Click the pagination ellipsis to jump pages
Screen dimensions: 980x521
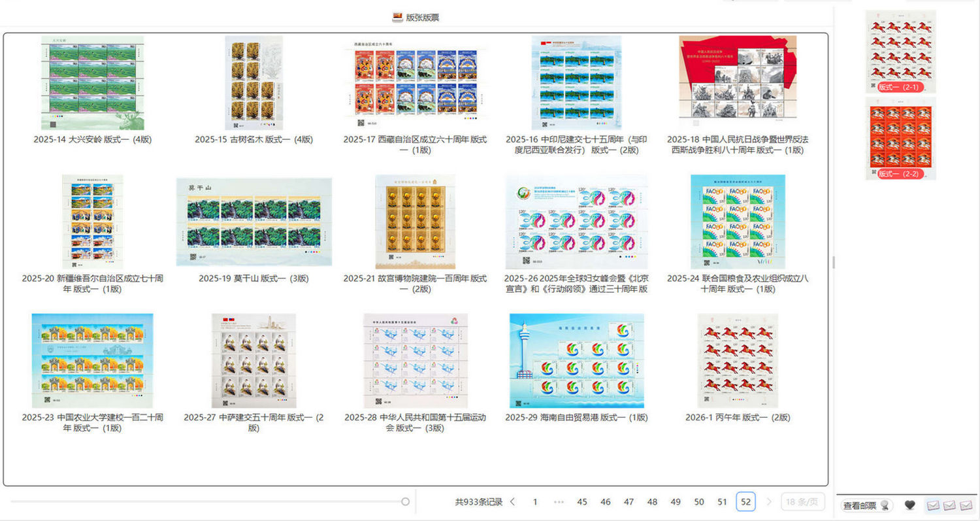click(559, 502)
